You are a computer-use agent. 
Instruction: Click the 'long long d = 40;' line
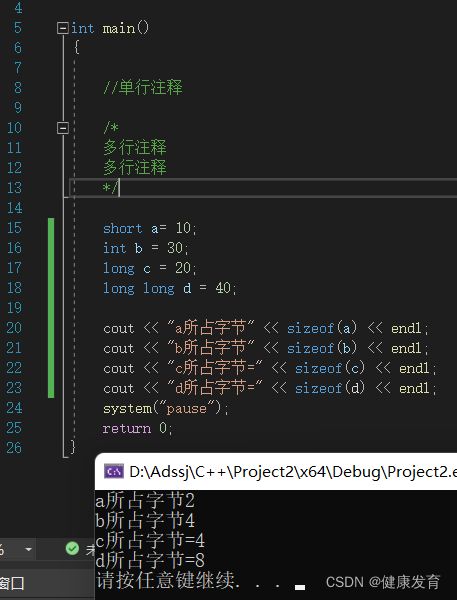click(170, 288)
